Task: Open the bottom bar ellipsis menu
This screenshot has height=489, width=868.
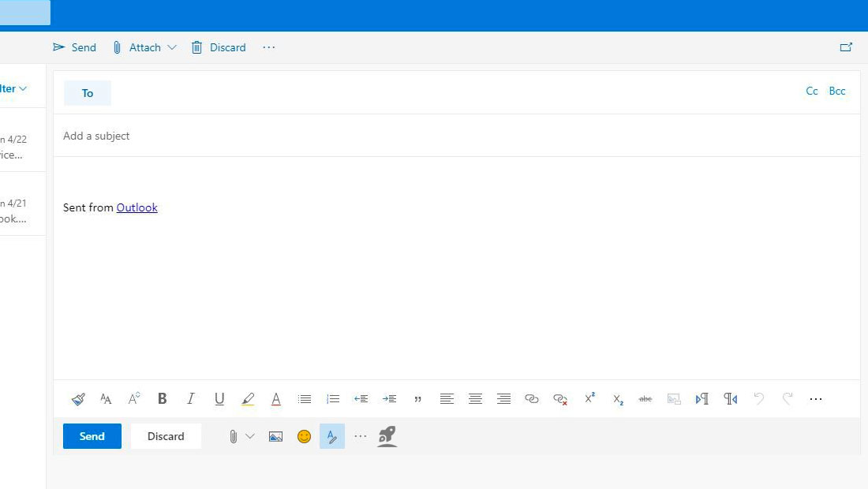Action: [x=361, y=436]
